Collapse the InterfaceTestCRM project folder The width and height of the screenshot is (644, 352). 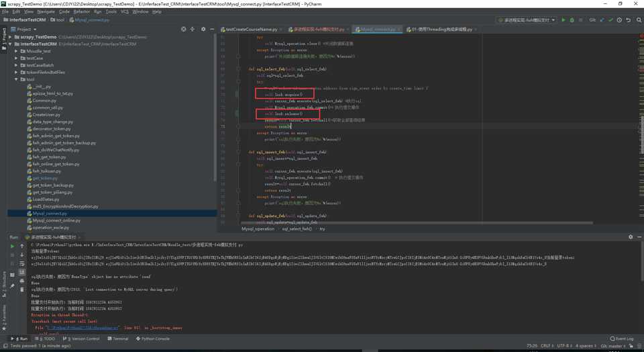11,44
